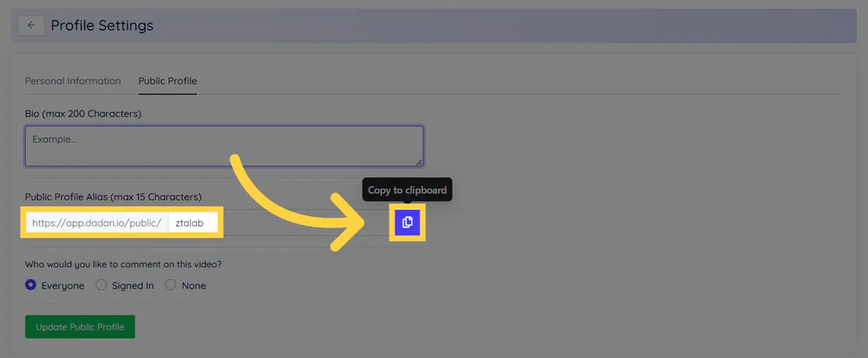Copy the public profile link to clipboard
The width and height of the screenshot is (868, 358).
[408, 223]
